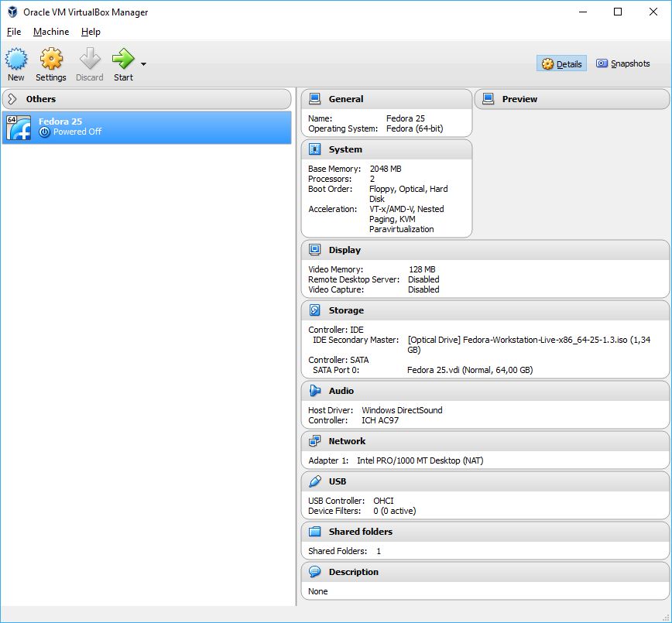
Task: Click the System section chip icon
Action: pos(314,149)
